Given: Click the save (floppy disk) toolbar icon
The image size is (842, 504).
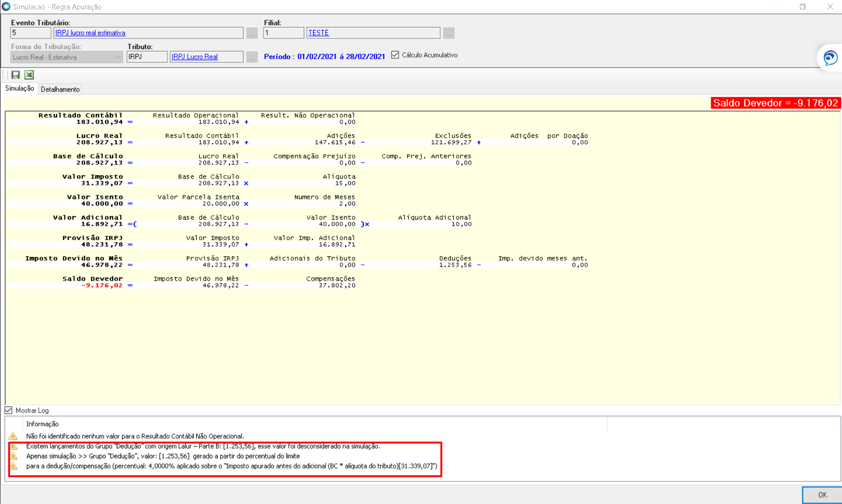Looking at the screenshot, I should (x=15, y=75).
